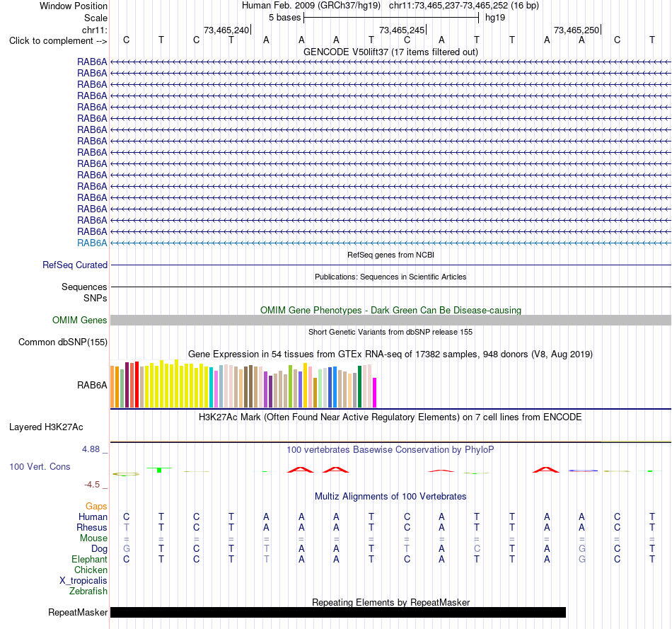Click the magenta bar in the GTEx chart
This screenshot has height=629, width=672.
tap(375, 392)
